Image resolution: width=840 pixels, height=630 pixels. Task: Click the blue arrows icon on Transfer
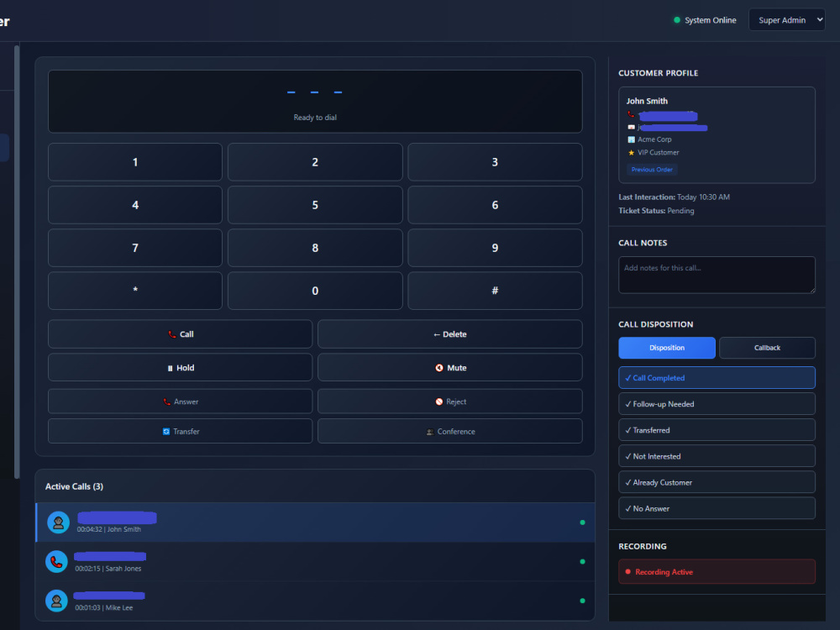pos(166,432)
